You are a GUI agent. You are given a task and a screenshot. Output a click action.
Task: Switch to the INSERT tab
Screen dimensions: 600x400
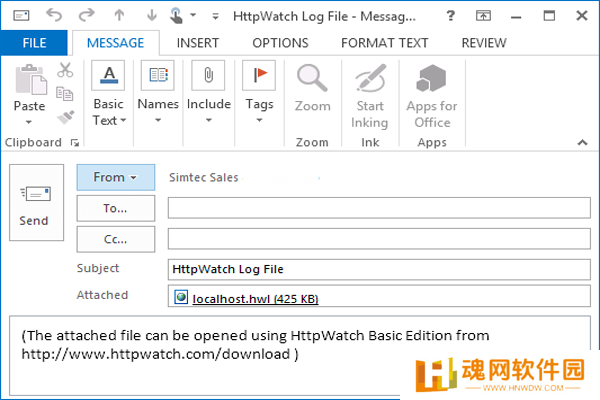point(198,43)
